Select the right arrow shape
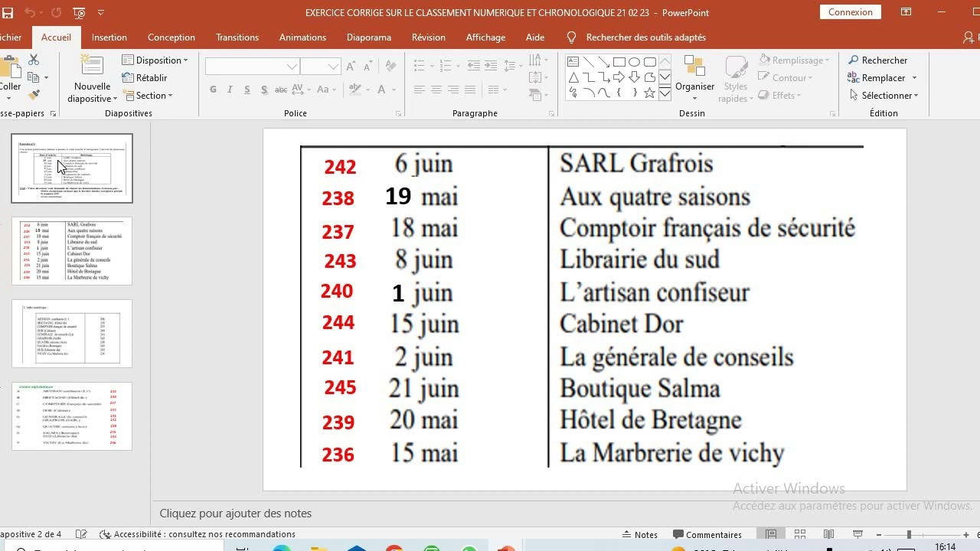Screen dimensions: 980x551 coord(619,77)
